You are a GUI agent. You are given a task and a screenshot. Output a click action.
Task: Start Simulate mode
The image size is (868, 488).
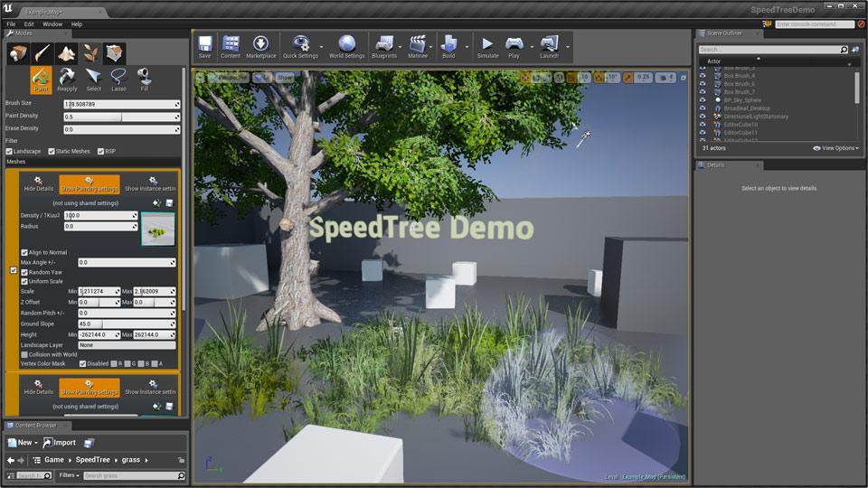[x=487, y=46]
